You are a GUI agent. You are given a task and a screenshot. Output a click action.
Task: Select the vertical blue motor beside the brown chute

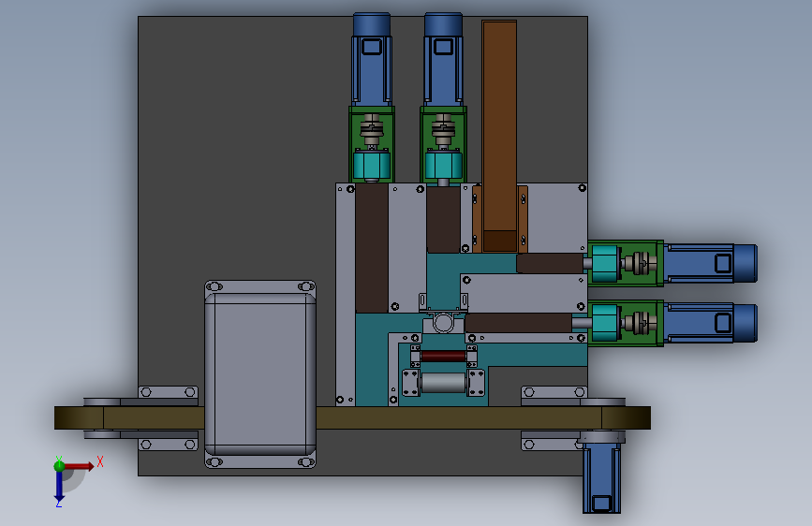click(x=443, y=60)
